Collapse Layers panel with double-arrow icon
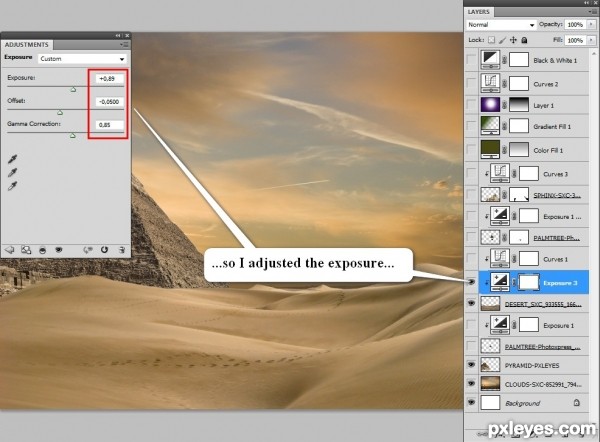Image resolution: width=600 pixels, height=442 pixels. pyautogui.click(x=587, y=3)
